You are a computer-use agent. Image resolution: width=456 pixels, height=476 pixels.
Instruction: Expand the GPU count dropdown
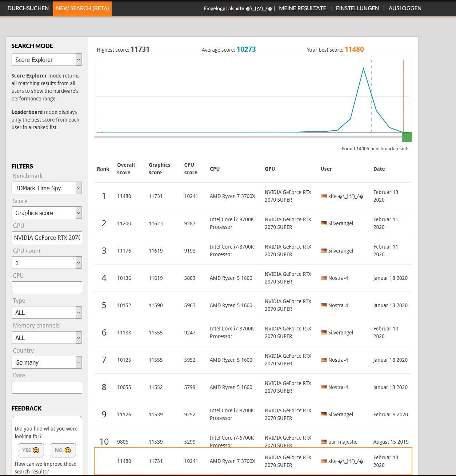click(x=47, y=263)
